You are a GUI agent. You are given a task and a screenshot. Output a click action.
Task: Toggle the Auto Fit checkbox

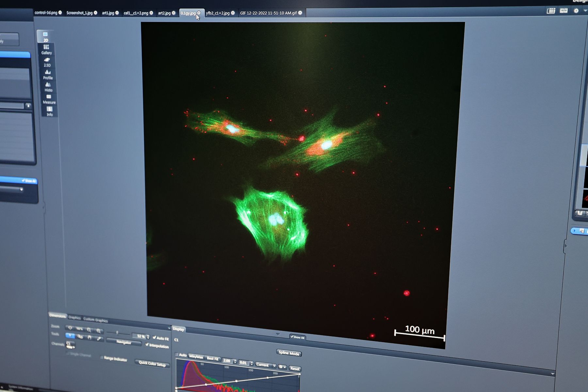point(155,338)
